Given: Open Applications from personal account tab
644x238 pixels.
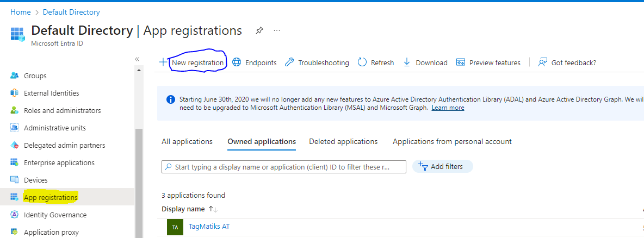Looking at the screenshot, I should tap(452, 142).
